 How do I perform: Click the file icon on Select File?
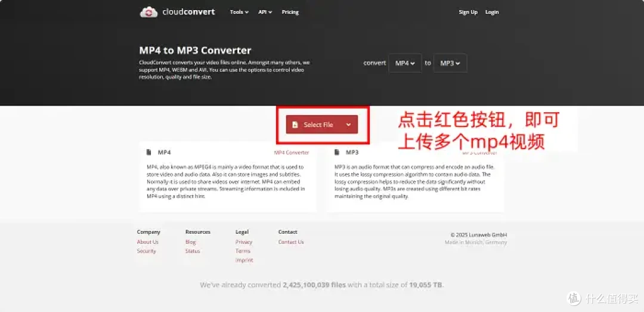tap(295, 125)
